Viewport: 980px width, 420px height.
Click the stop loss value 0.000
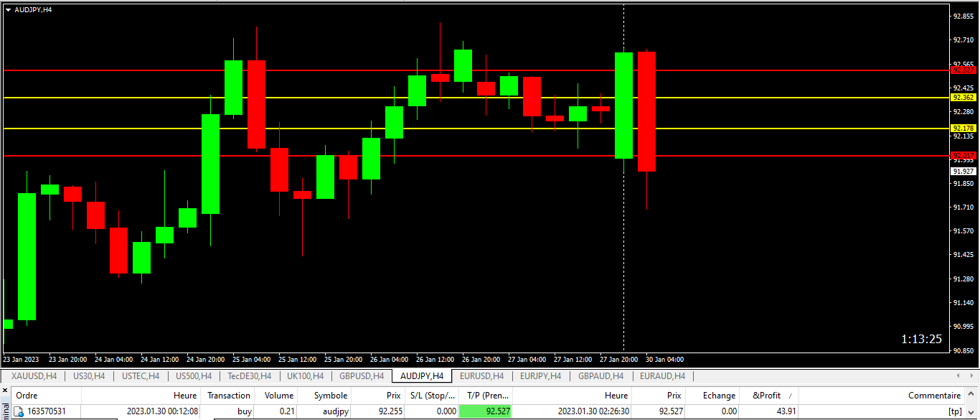tap(446, 411)
